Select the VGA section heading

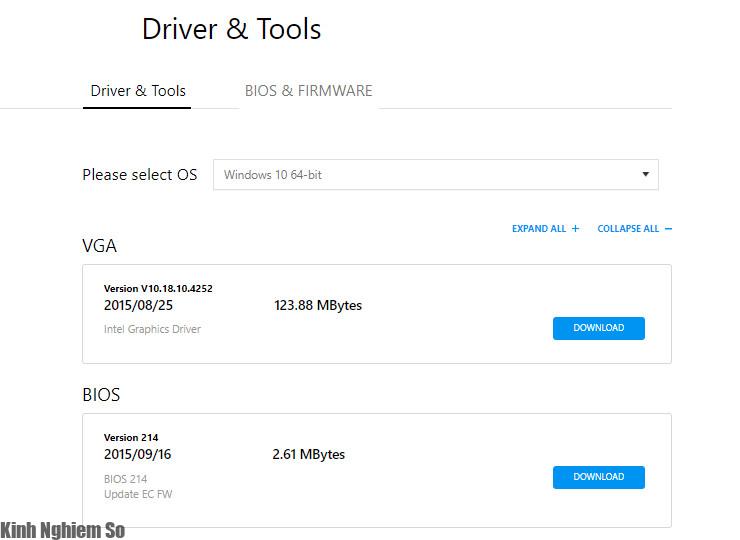click(99, 246)
